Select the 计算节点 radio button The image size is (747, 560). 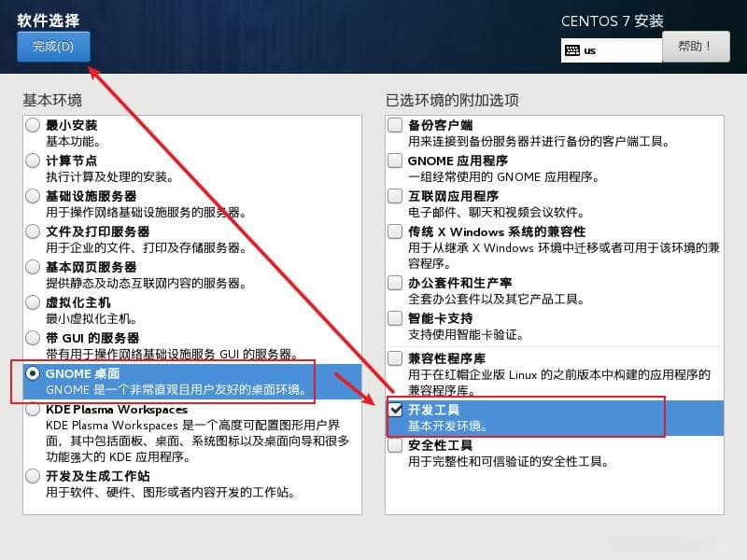click(33, 161)
